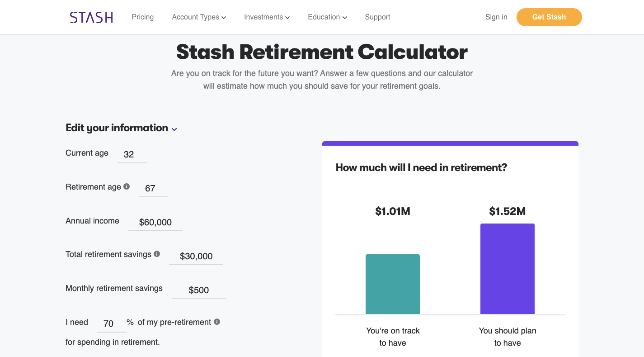
Task: Click the purple should-plan bar
Action: pos(507,269)
